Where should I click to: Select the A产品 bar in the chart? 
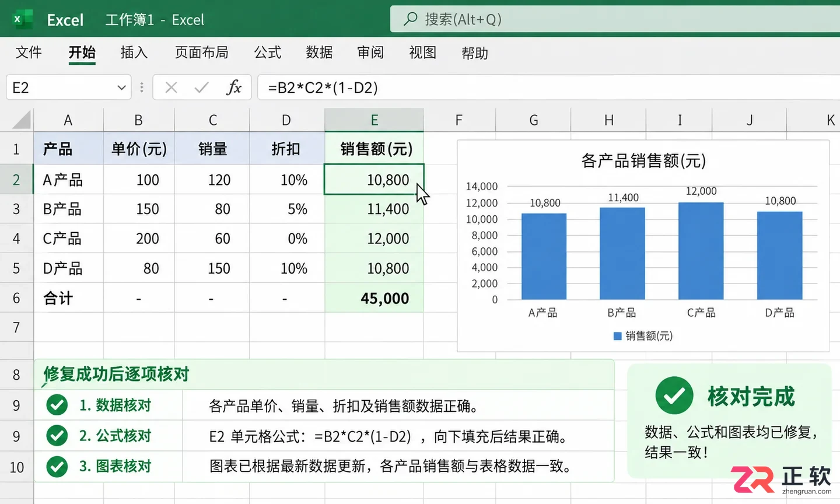tap(544, 256)
